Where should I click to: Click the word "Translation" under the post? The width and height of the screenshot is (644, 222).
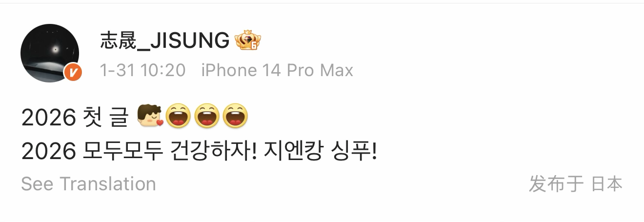pyautogui.click(x=108, y=184)
